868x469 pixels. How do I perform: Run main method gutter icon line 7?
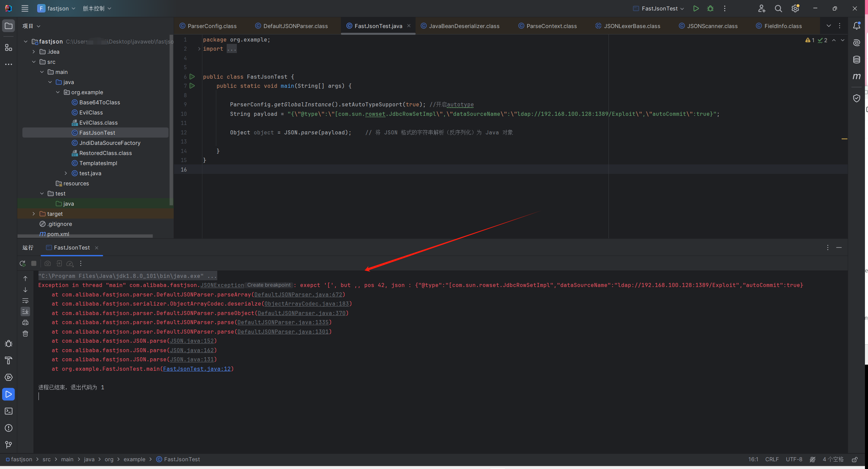pyautogui.click(x=192, y=86)
